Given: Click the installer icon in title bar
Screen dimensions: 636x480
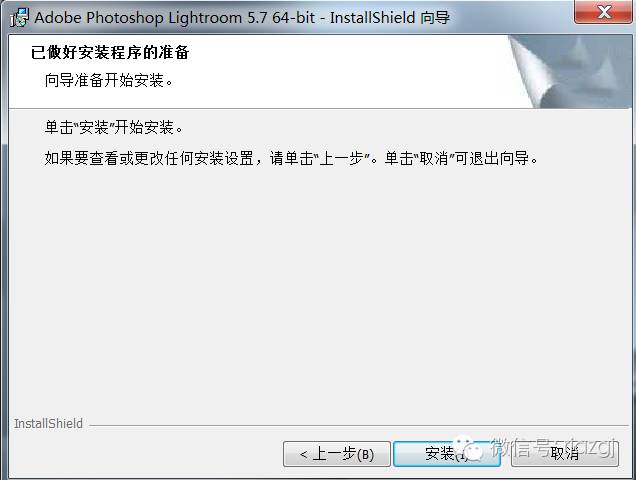Looking at the screenshot, I should click(x=19, y=17).
